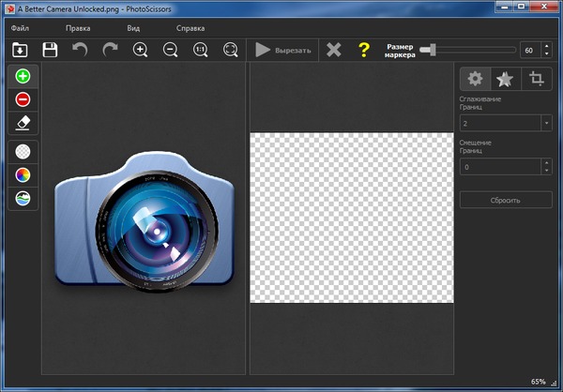
Task: Switch to the crop settings tab
Action: point(537,79)
